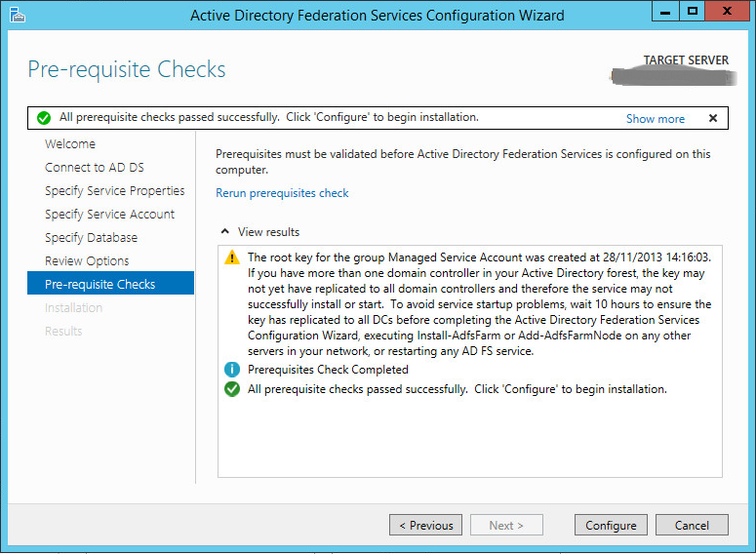The image size is (756, 554).
Task: Click the yellow warning icon in results
Action: click(x=232, y=257)
